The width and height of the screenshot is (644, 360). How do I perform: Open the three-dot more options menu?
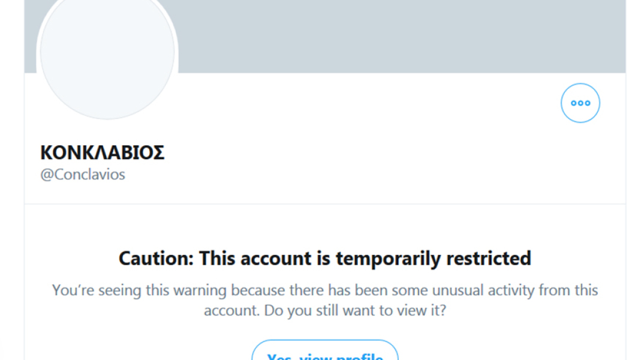pyautogui.click(x=580, y=103)
